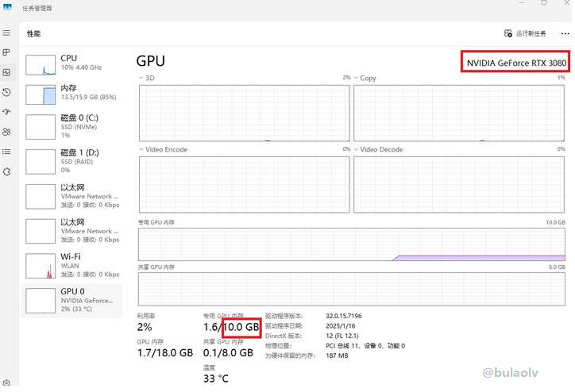Click the 8.0 GB graph scale label
The width and height of the screenshot is (575, 392).
(557, 267)
